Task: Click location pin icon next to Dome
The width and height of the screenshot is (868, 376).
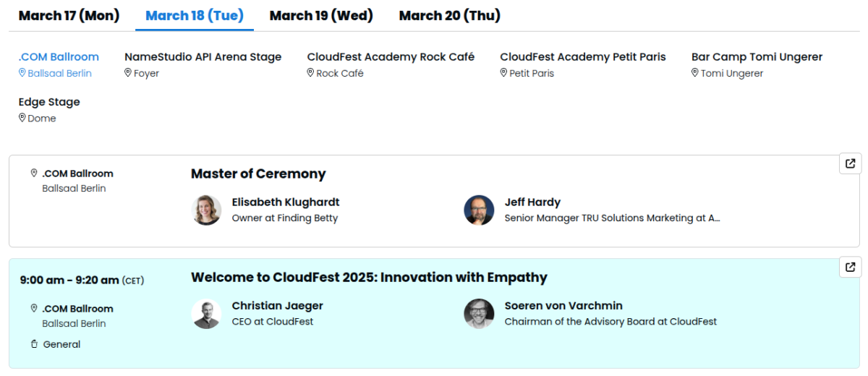Action: click(22, 118)
